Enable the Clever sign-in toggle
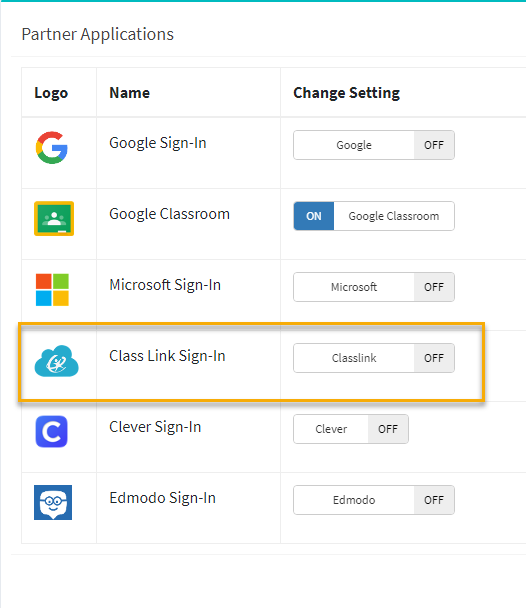 pos(351,429)
